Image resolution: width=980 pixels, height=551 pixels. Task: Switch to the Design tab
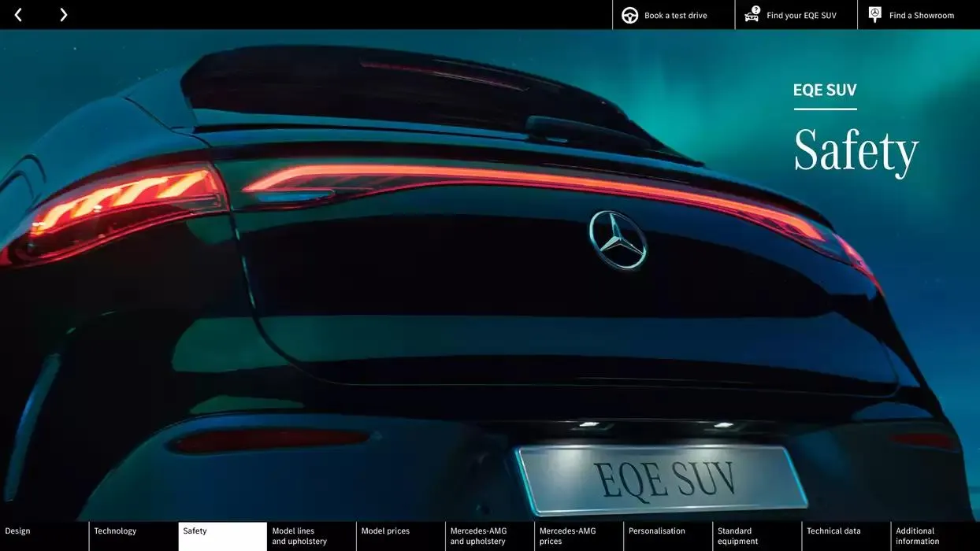click(x=44, y=536)
